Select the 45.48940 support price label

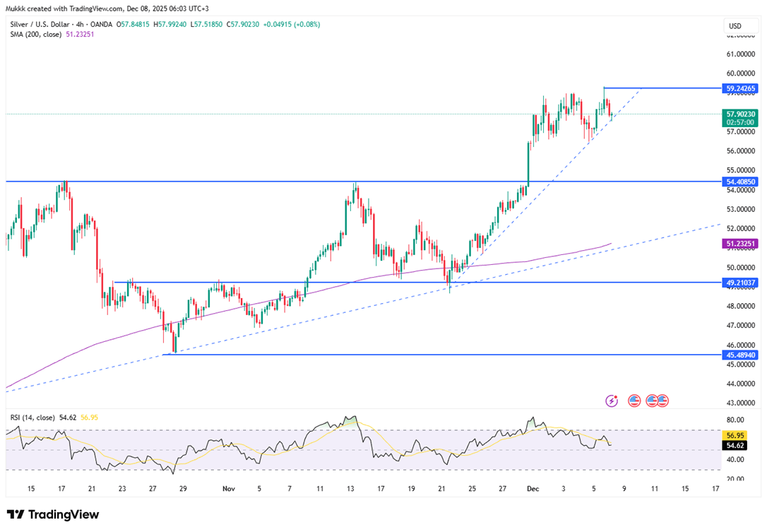741,355
